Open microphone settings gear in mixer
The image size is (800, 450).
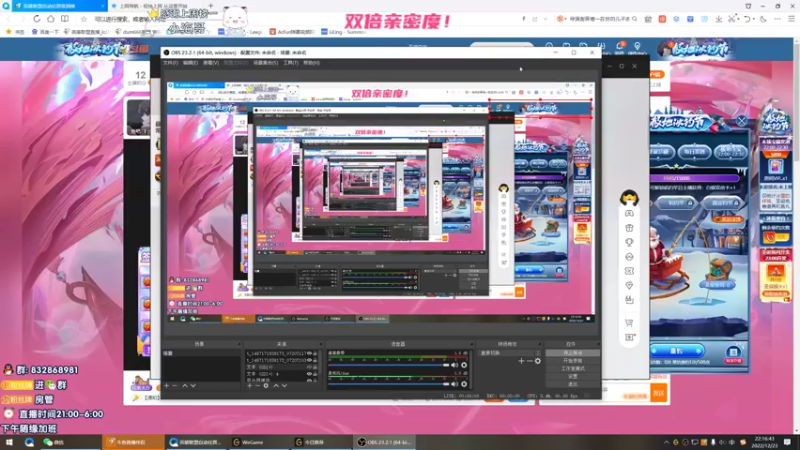click(464, 384)
